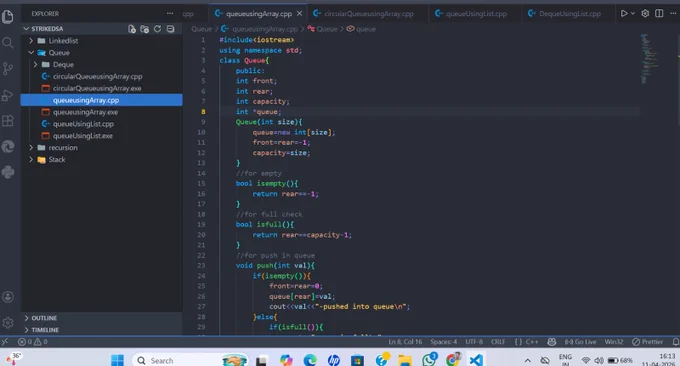Image resolution: width=680 pixels, height=366 pixels.
Task: Open the Manage gear icon
Action: [x=8, y=323]
